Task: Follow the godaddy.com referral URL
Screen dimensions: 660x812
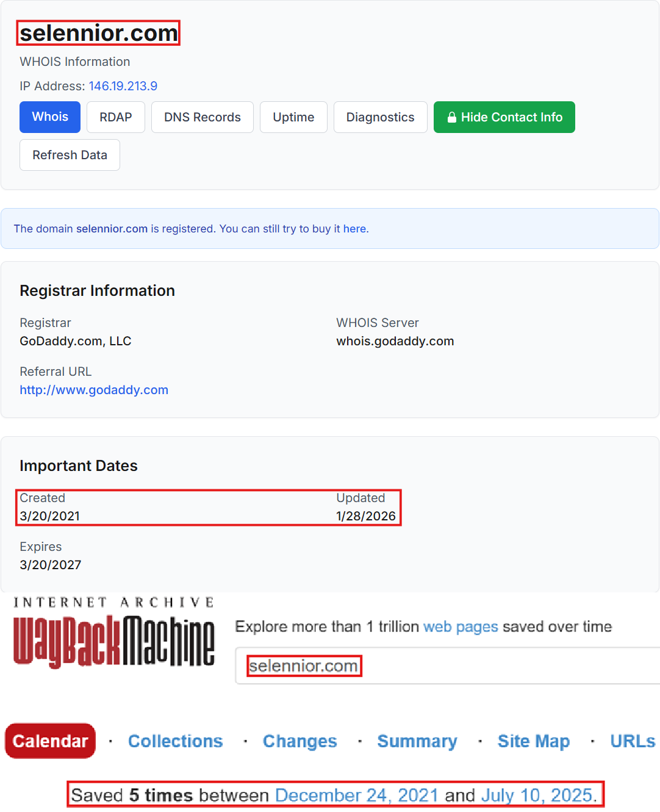Action: pos(94,390)
